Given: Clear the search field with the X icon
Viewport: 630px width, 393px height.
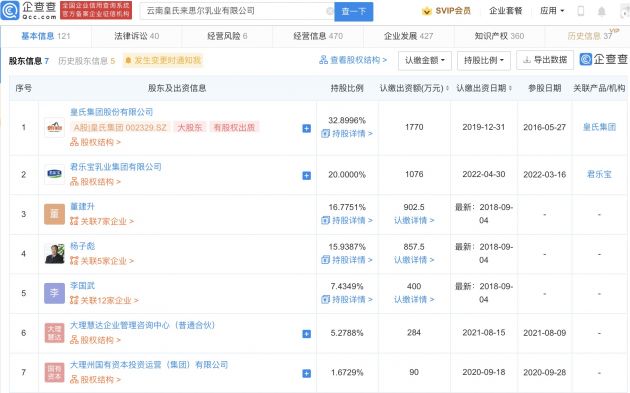Looking at the screenshot, I should coord(330,11).
